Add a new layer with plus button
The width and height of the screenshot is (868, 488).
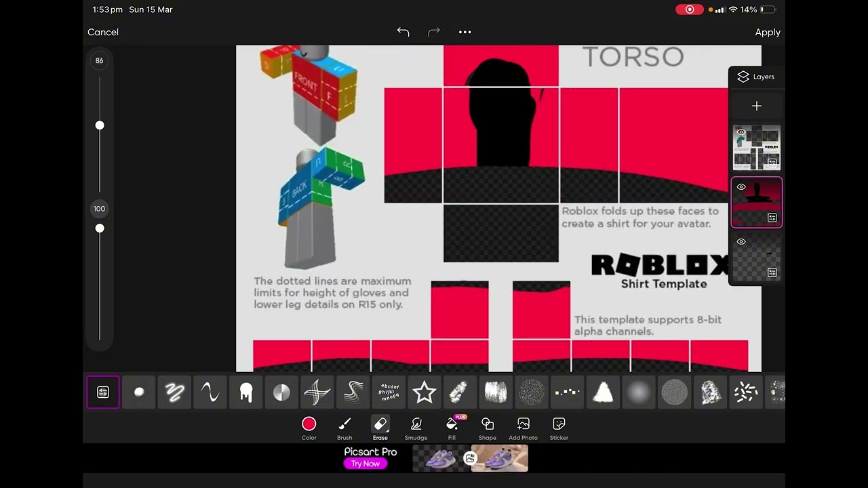[x=757, y=106]
